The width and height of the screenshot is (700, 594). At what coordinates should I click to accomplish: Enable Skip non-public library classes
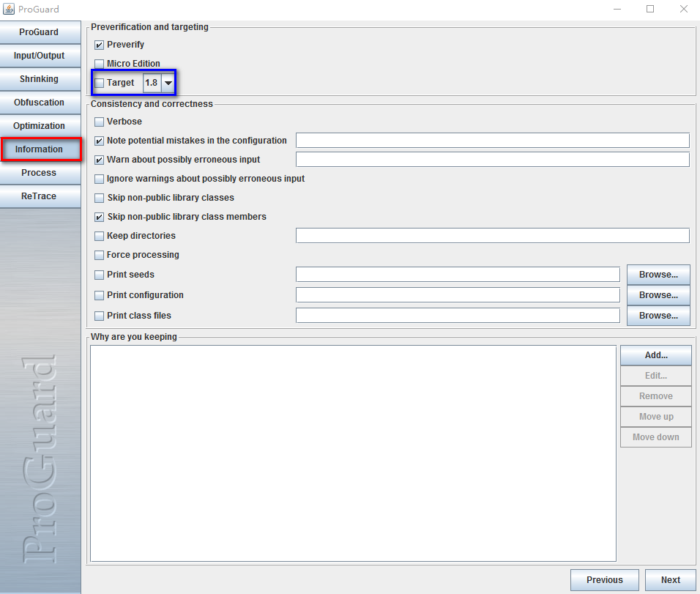(99, 198)
